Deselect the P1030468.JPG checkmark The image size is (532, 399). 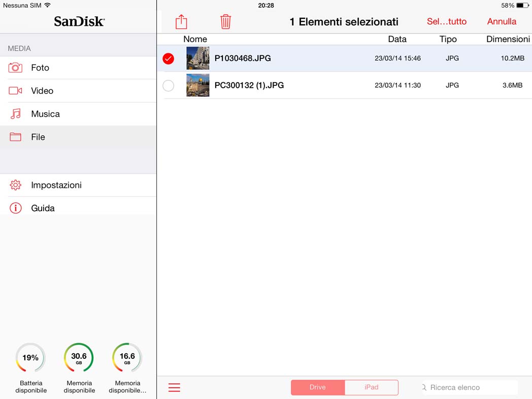coord(169,58)
